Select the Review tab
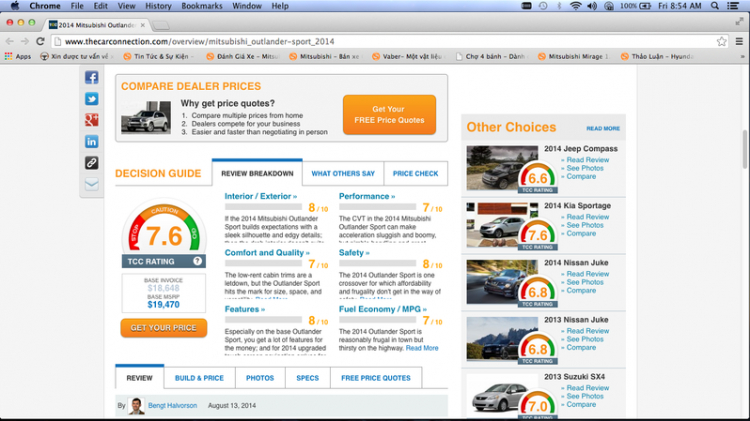Viewport: 750px width, 421px height. (139, 377)
